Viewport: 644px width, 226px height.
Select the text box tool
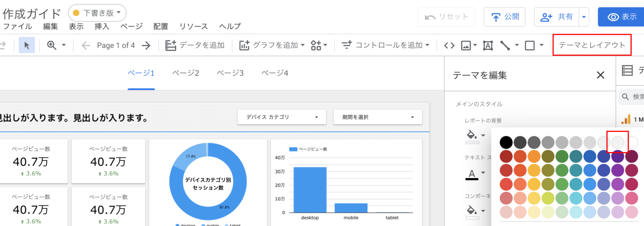pos(488,45)
